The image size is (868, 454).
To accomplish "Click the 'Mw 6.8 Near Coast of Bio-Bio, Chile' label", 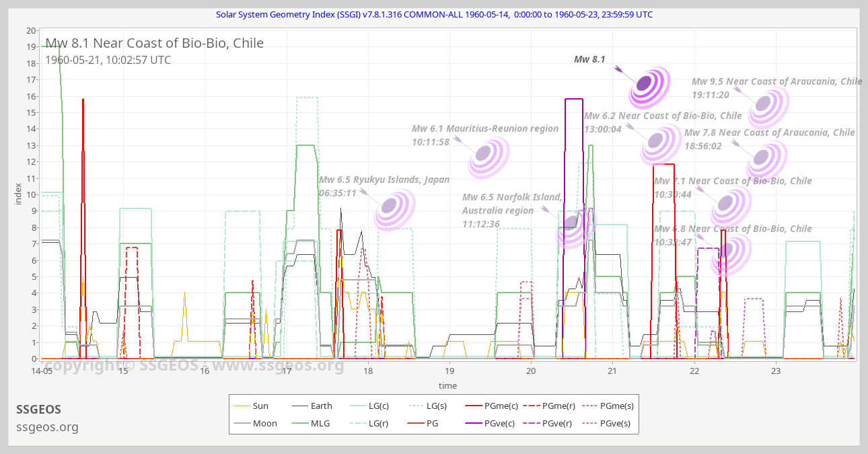I will pyautogui.click(x=733, y=229).
